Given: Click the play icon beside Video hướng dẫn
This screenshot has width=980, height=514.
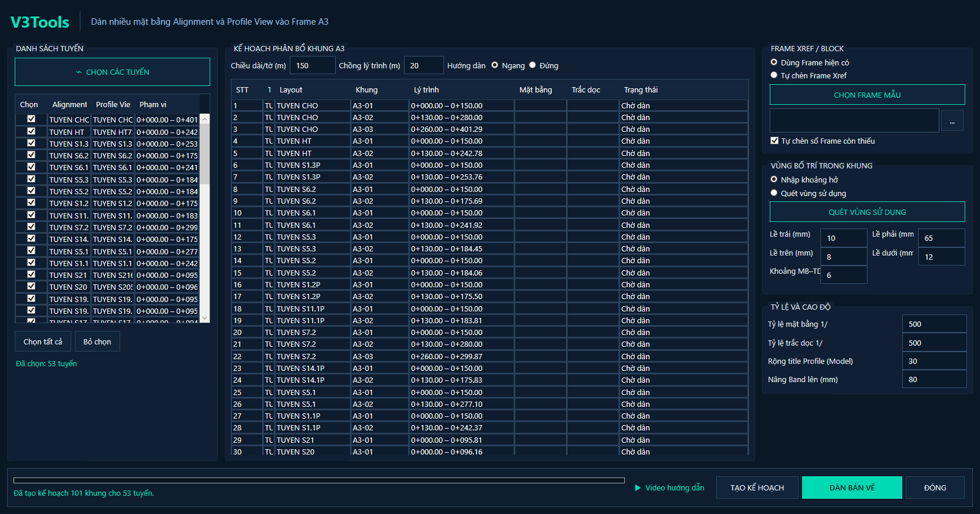Looking at the screenshot, I should (638, 488).
